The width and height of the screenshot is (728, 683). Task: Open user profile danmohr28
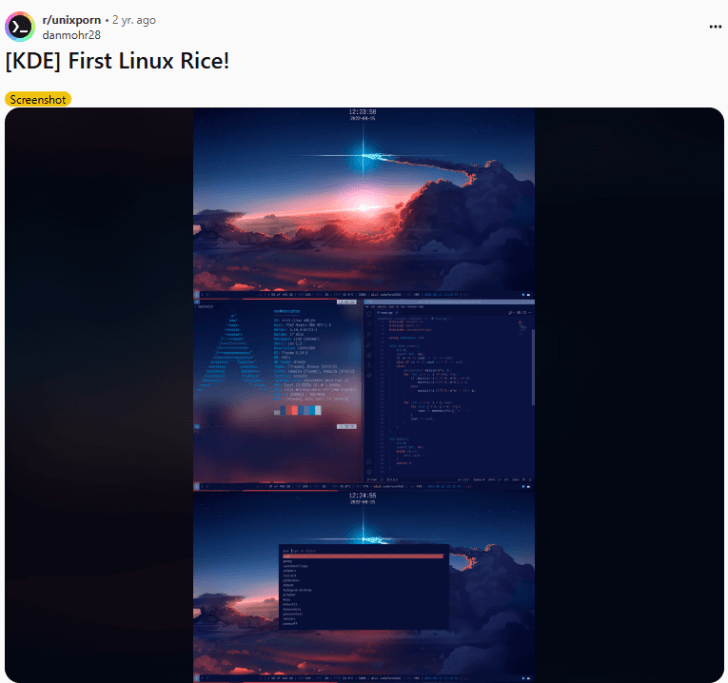click(71, 35)
